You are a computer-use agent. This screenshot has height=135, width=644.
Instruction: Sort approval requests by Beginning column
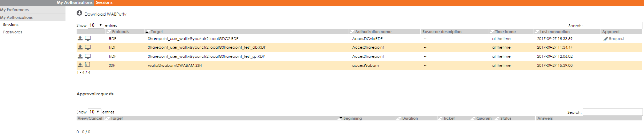(352, 118)
